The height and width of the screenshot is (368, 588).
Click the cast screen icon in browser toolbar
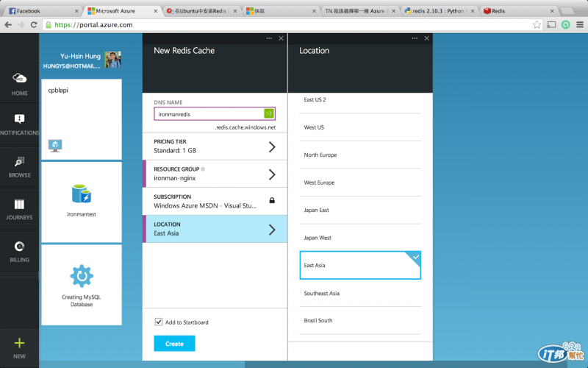(551, 25)
